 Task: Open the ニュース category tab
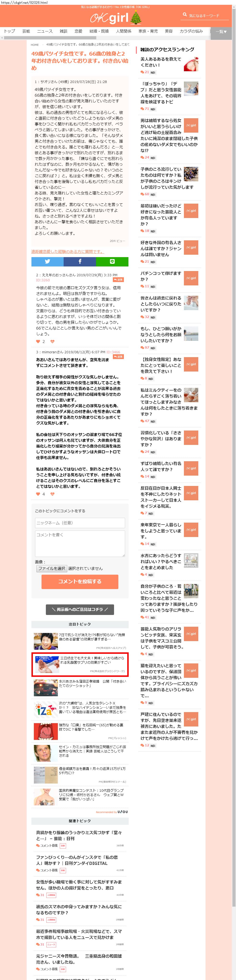[x=45, y=31]
